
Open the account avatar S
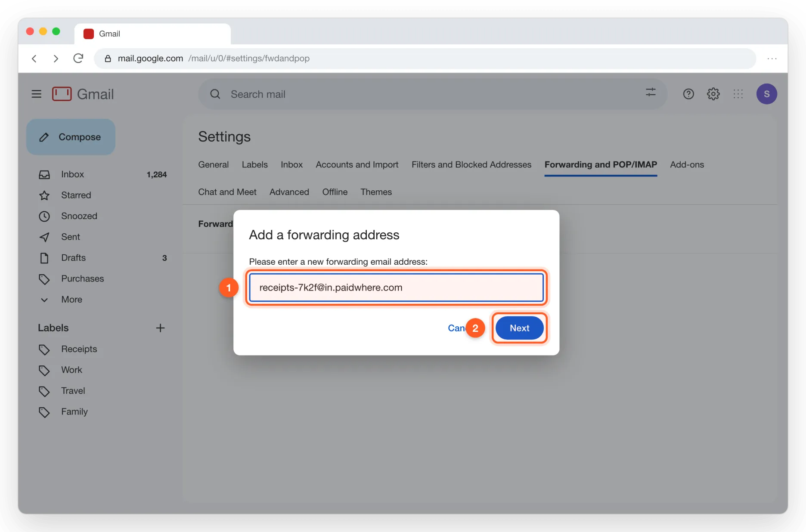tap(767, 94)
